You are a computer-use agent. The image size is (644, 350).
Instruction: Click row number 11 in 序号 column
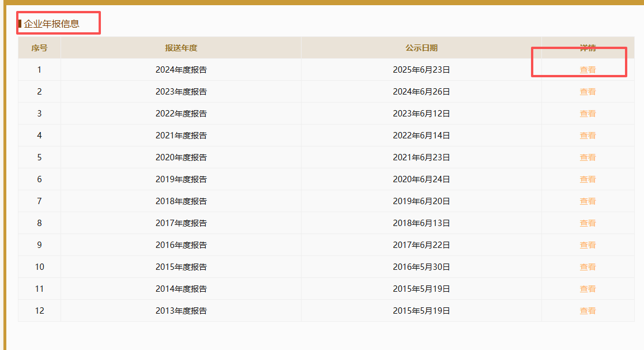coord(39,289)
